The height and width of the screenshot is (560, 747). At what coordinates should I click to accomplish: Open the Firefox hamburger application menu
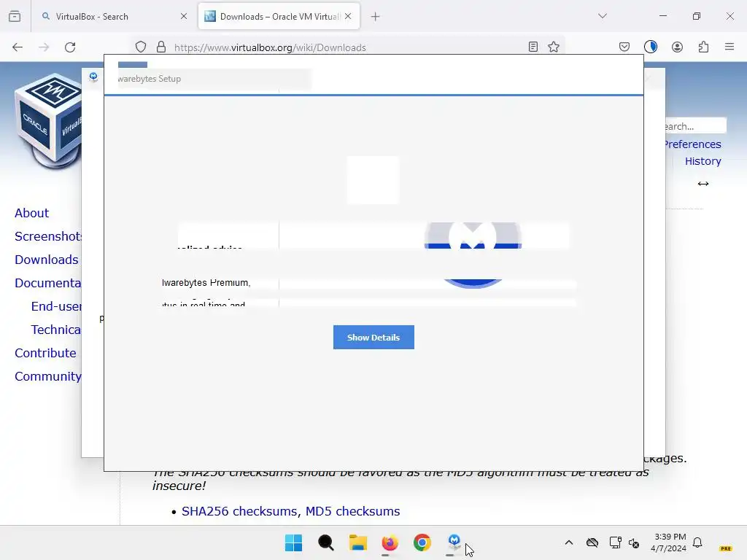729,47
